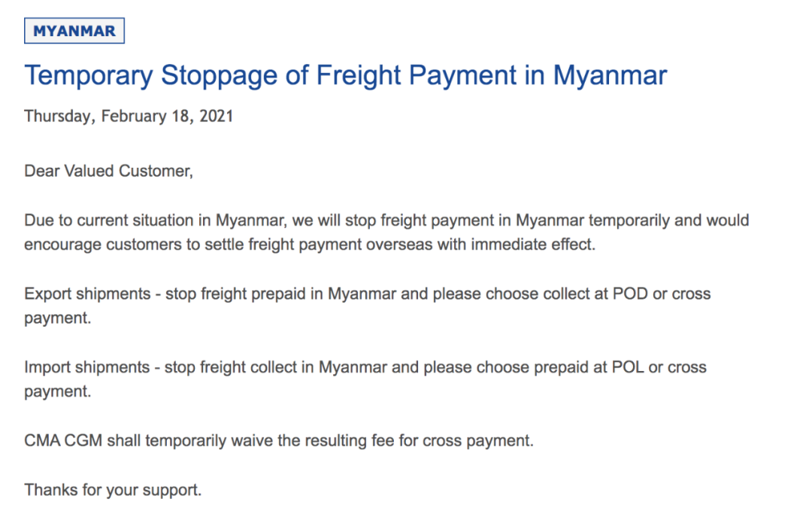Click the word waive
Screen dimensions: 812x514
tap(255, 441)
